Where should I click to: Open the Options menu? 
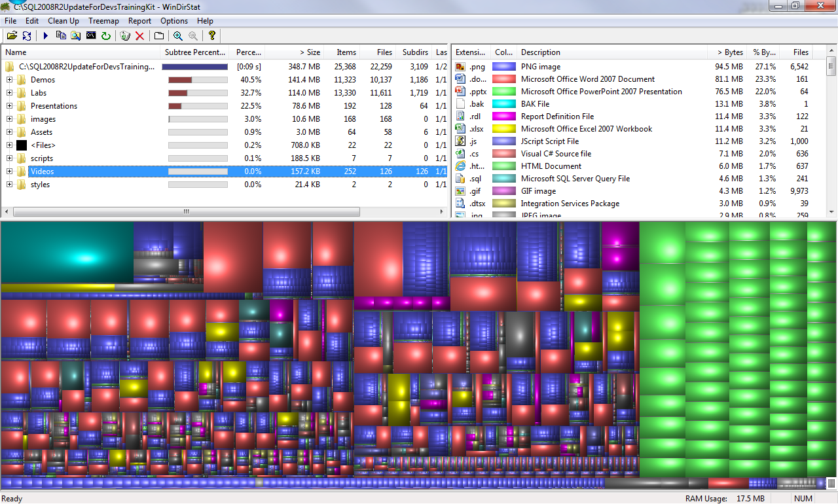click(x=174, y=21)
